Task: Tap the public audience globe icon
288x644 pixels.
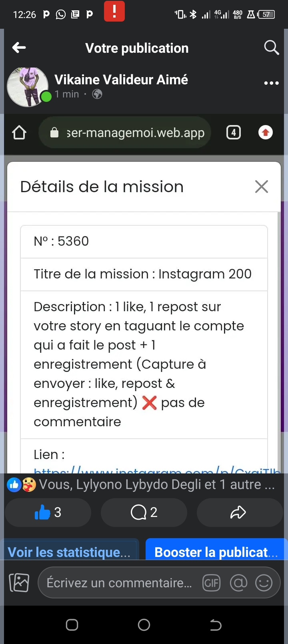Action: pyautogui.click(x=97, y=94)
